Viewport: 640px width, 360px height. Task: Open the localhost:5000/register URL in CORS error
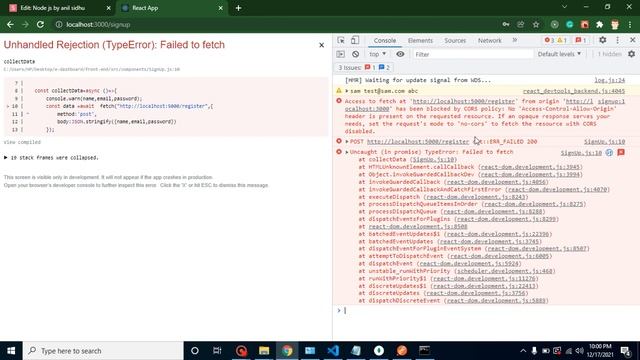click(463, 101)
